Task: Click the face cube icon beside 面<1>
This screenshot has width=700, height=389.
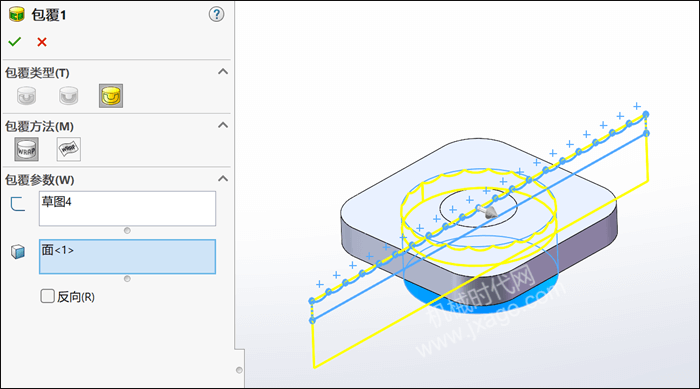Action: 18,252
